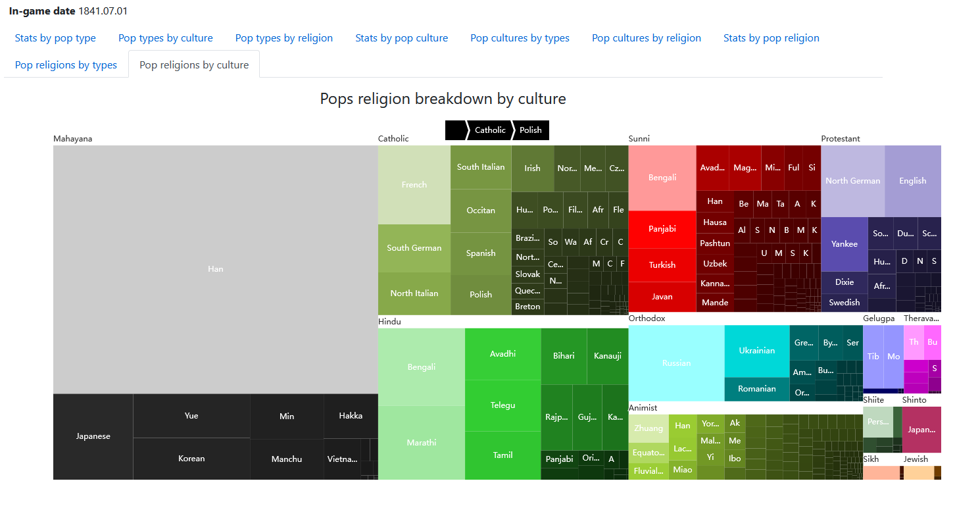Screen dimensions: 980x506
Task: Click the blank root breadcrumb segment
Action: pyautogui.click(x=454, y=130)
